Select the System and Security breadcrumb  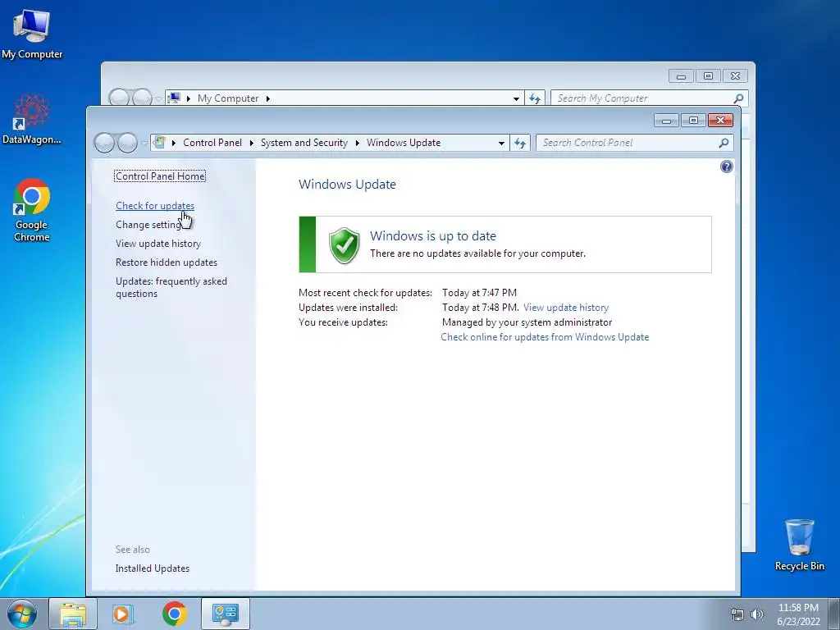(x=304, y=143)
